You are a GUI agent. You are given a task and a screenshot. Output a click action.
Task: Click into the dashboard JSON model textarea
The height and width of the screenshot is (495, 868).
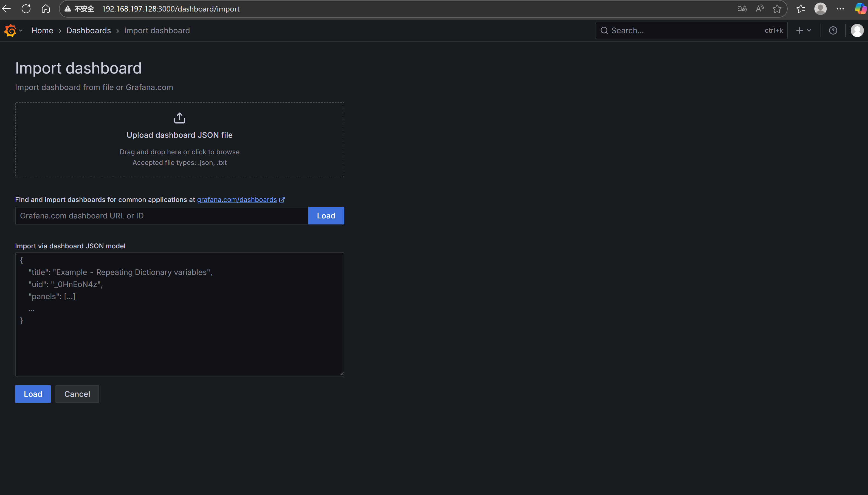click(179, 340)
